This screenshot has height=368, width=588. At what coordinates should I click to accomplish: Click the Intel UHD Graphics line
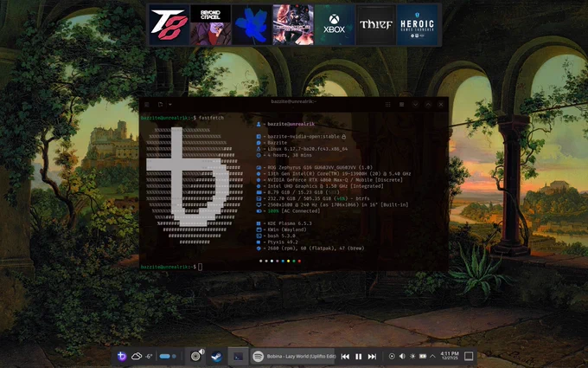coord(320,186)
